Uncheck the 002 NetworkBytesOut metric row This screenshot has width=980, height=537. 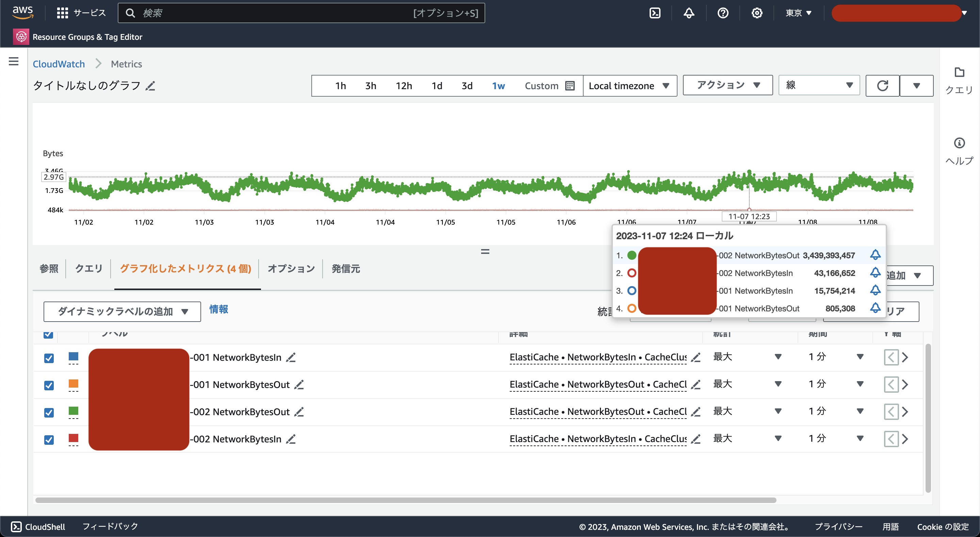49,412
